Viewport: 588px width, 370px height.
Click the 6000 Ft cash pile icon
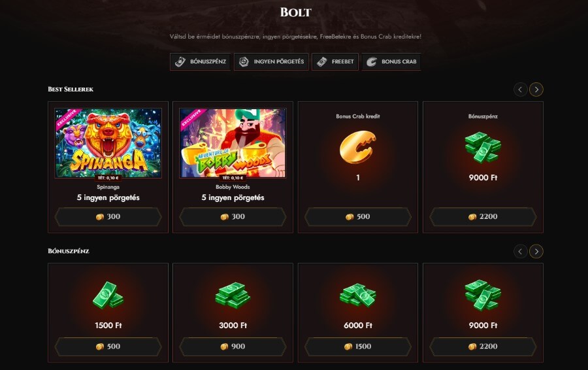tap(358, 295)
